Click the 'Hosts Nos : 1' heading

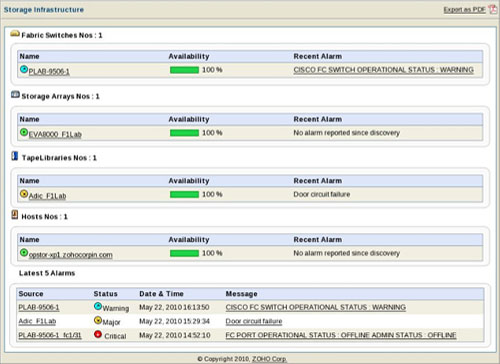pyautogui.click(x=44, y=217)
